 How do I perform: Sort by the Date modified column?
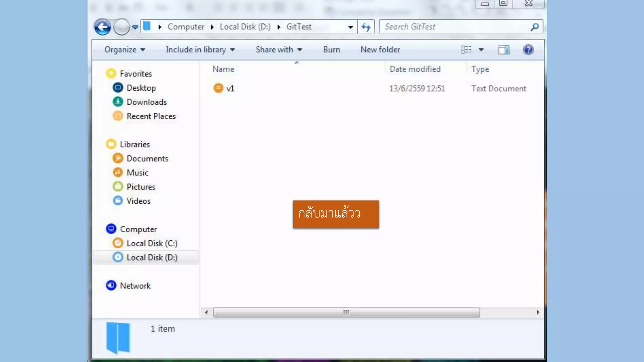(415, 69)
